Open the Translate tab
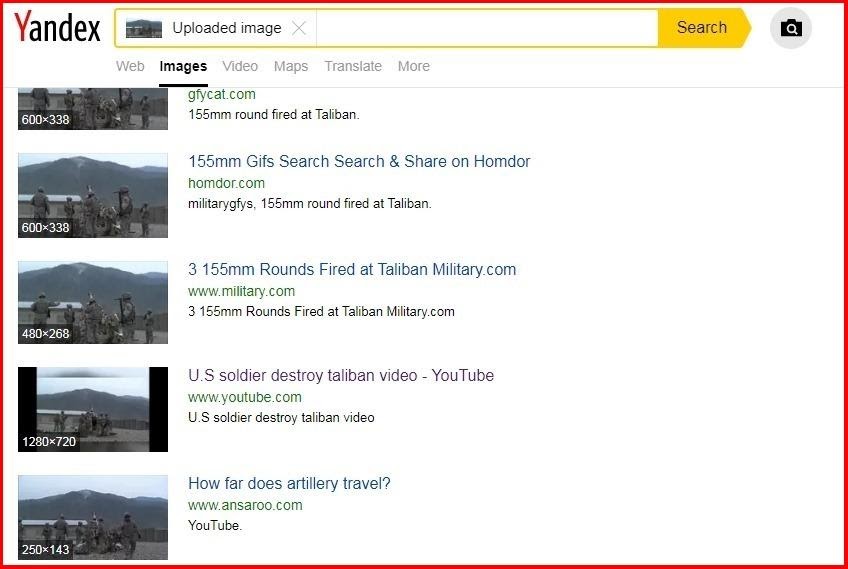The height and width of the screenshot is (569, 848). [x=353, y=66]
